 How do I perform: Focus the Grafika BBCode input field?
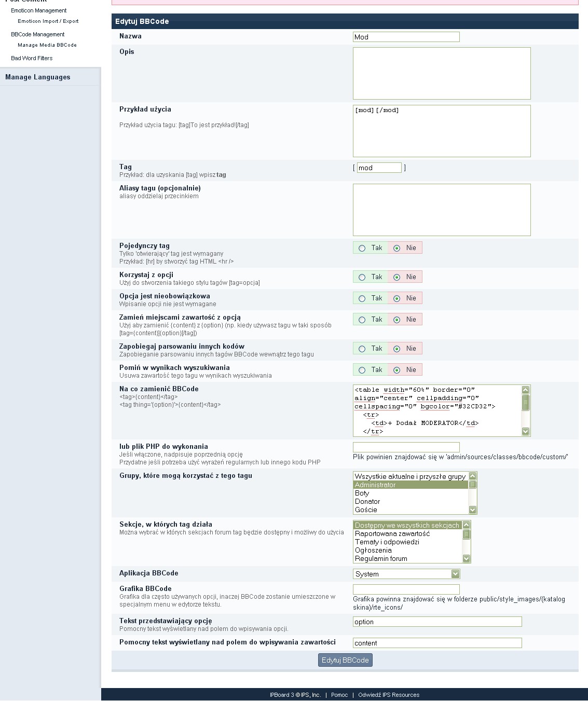(x=406, y=589)
